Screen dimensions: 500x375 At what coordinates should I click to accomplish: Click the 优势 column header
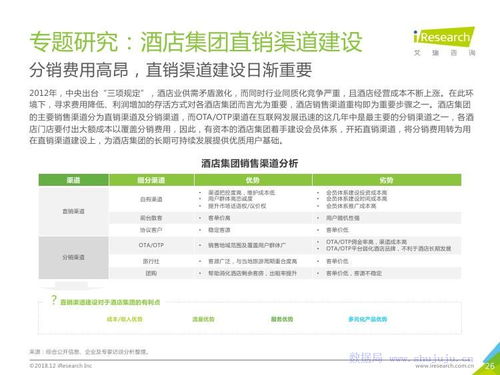coord(253,180)
